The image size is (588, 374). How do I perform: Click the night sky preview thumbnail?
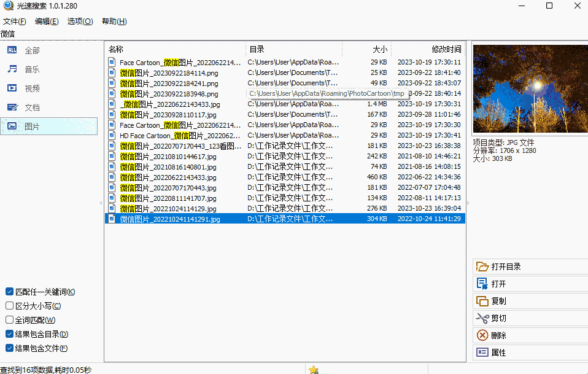530,88
